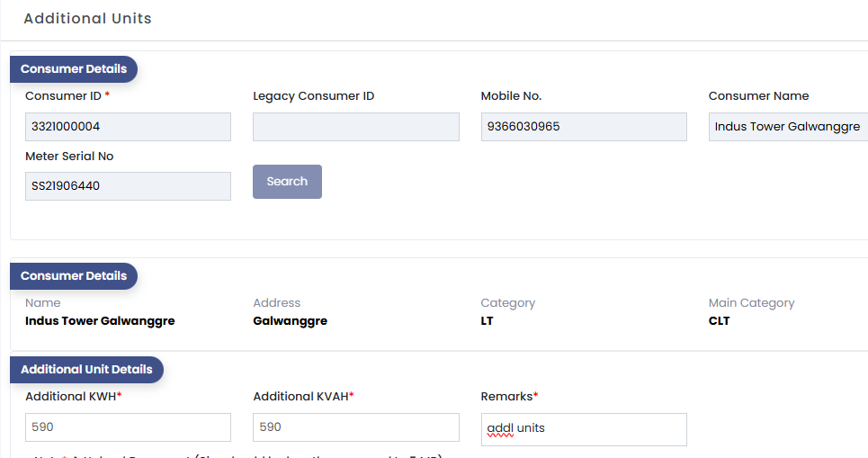Focus the Legacy Consumer ID field
This screenshot has width=868, height=458.
point(355,127)
